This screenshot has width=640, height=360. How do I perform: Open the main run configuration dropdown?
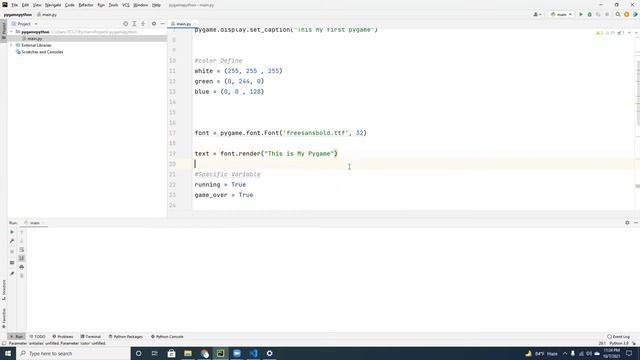coord(561,14)
